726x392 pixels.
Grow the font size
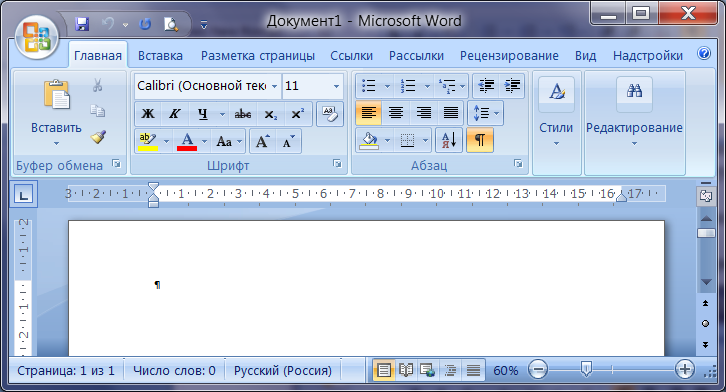(x=263, y=141)
